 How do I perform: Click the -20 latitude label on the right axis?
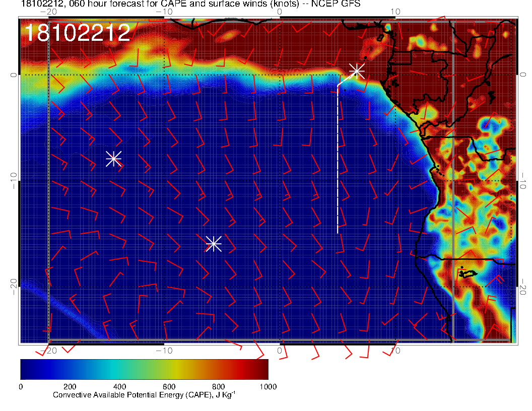(x=524, y=286)
